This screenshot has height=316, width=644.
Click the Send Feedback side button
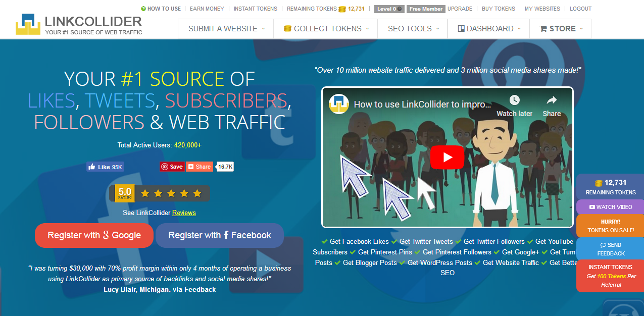(x=610, y=249)
